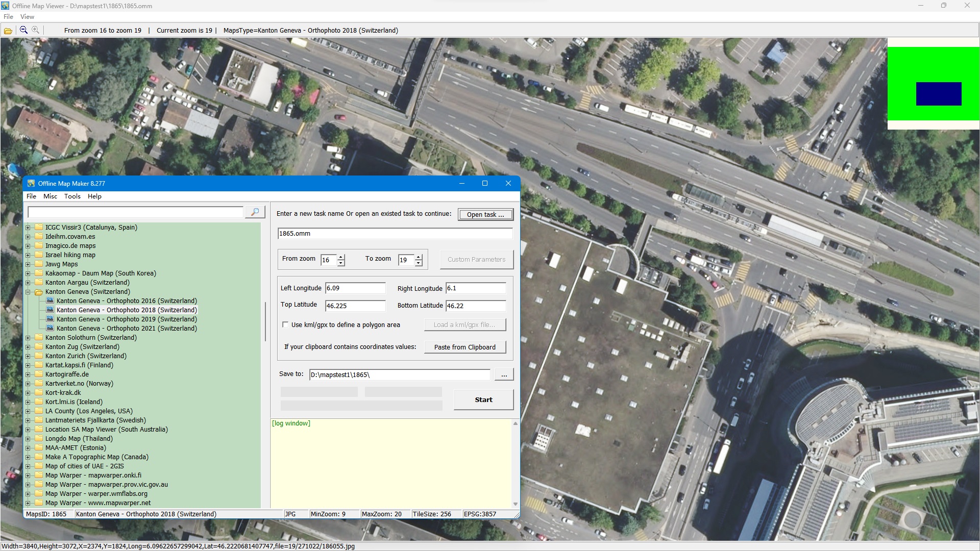
Task: Maximize the Offline Map Maker window
Action: [485, 184]
